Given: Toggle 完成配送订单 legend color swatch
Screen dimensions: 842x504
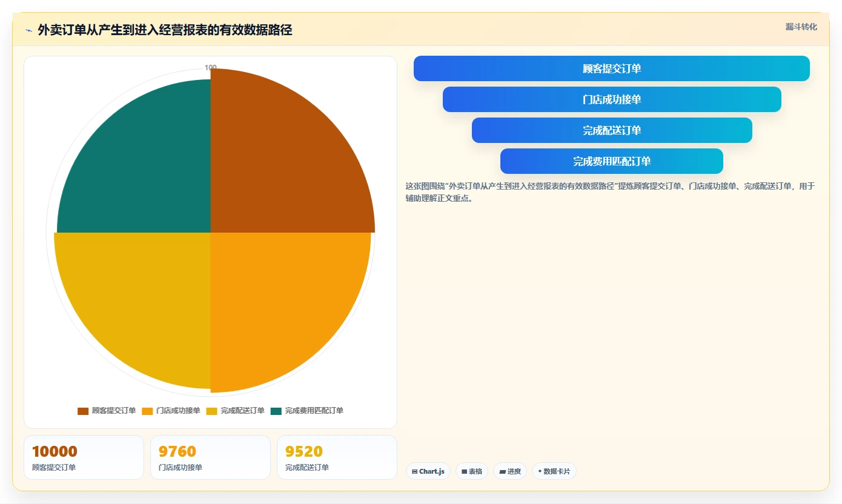Looking at the screenshot, I should tap(212, 411).
